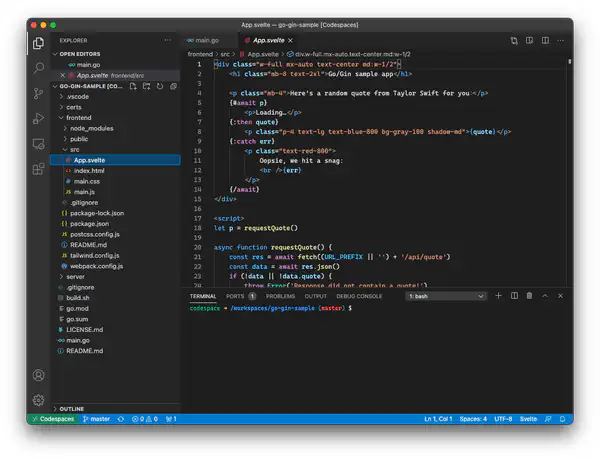Click the Accounts icon in activity bar
Viewport: 600px width, 460px height.
38,375
